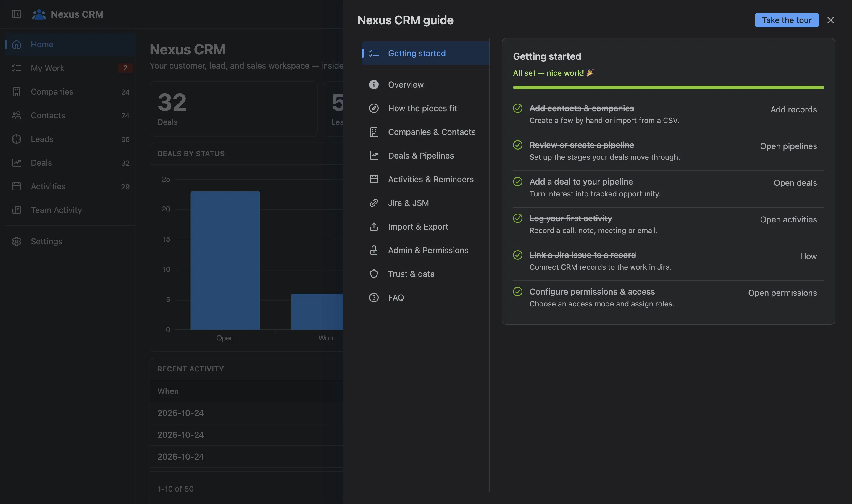Click the Import & Export upload icon
Viewport: 852px width, 504px height.
374,227
